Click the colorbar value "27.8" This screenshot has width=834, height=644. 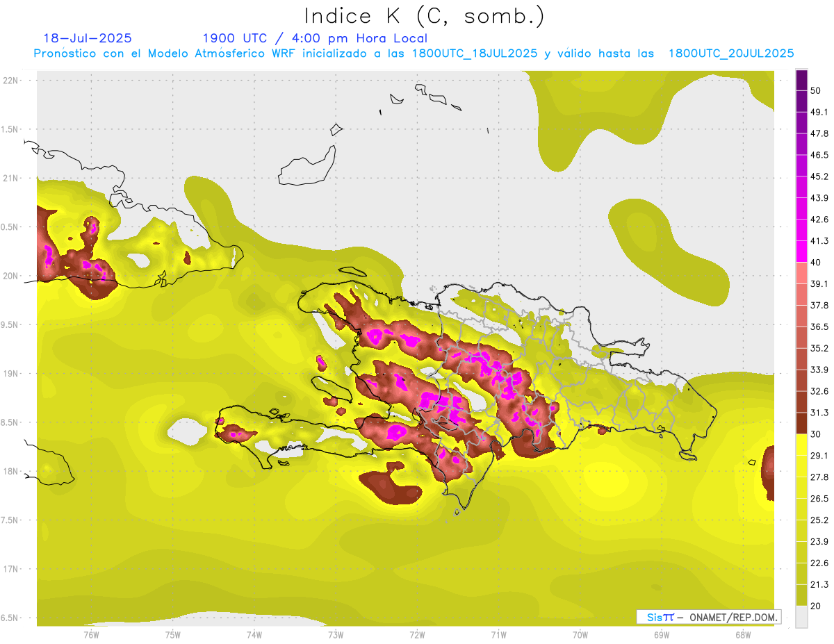tap(819, 477)
